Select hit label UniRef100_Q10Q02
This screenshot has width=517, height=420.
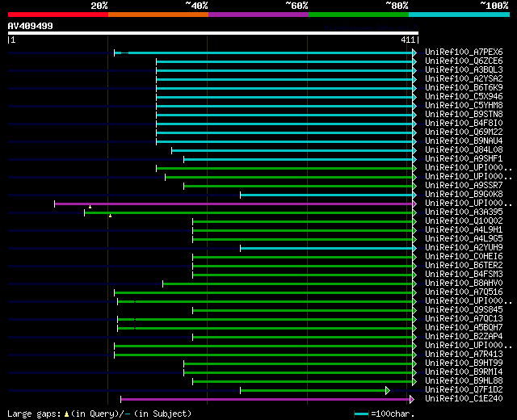[x=464, y=220]
